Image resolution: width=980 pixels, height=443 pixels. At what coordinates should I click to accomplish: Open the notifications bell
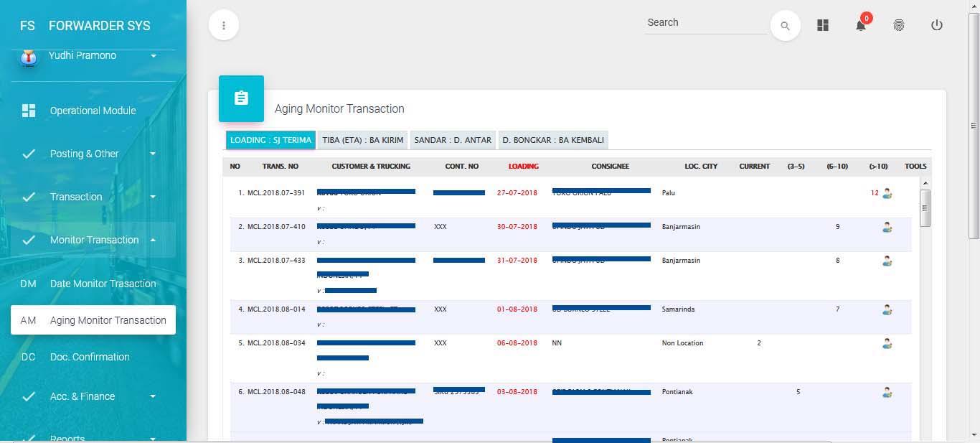[860, 25]
